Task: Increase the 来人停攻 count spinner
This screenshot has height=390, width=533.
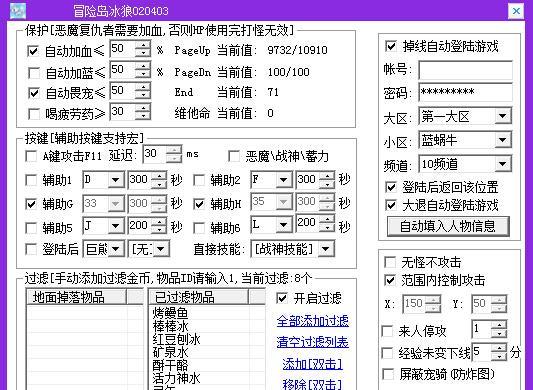Action: 499,325
